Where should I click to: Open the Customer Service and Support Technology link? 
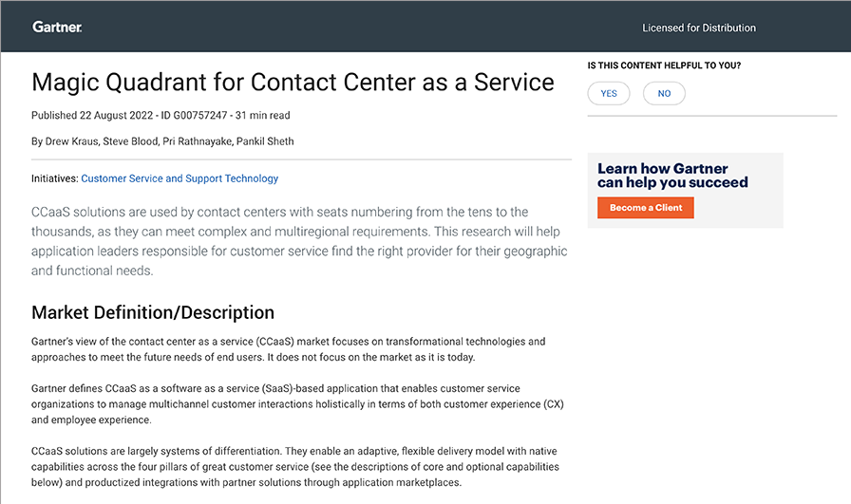(x=180, y=178)
